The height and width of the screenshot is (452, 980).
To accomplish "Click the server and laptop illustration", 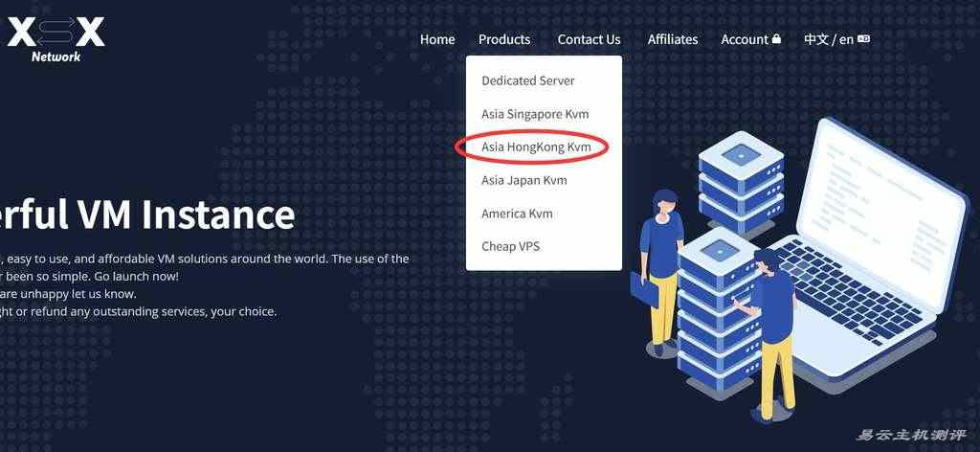I will [x=799, y=269].
